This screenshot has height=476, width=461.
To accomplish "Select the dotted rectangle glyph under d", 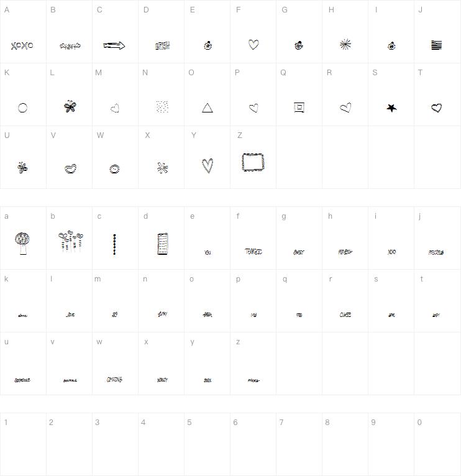I will [162, 244].
